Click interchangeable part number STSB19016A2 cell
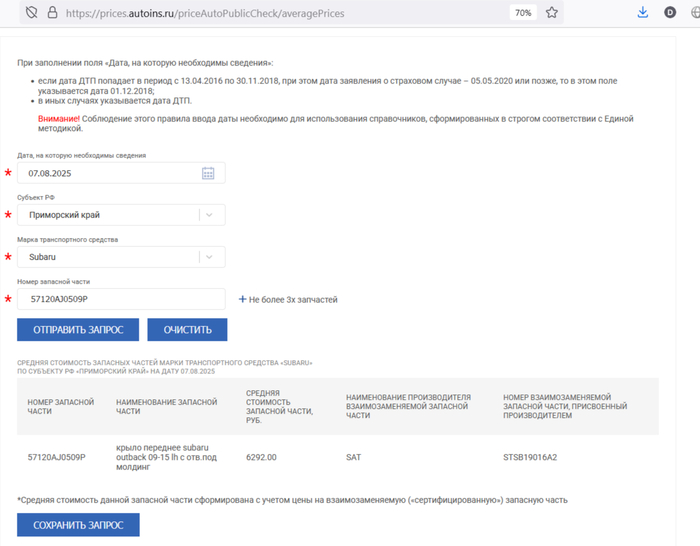The width and height of the screenshot is (700, 546). 530,457
